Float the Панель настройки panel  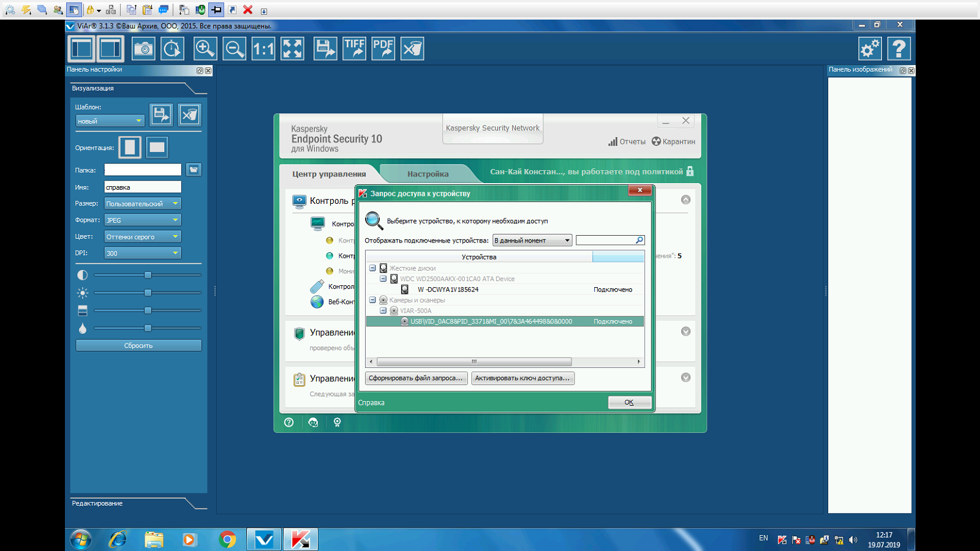[x=200, y=70]
